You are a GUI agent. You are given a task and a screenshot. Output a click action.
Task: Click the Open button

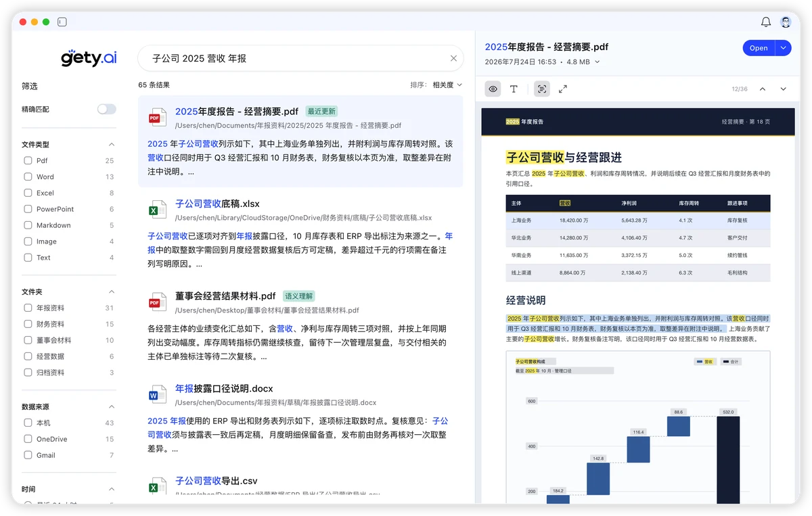tap(759, 48)
